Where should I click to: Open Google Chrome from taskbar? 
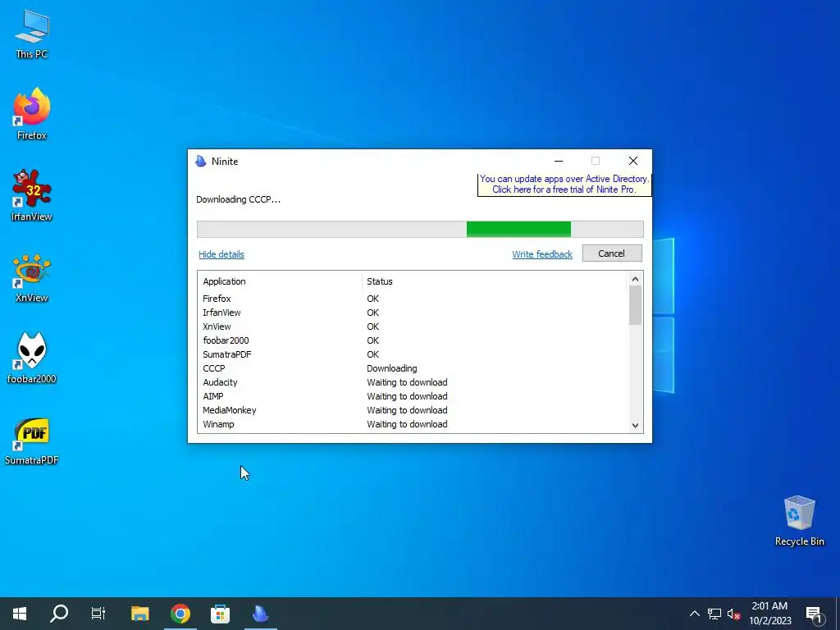[180, 614]
